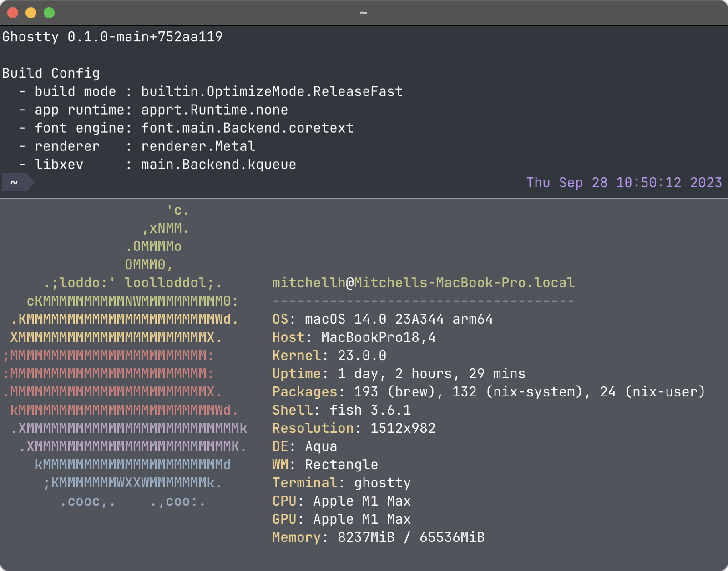This screenshot has height=571, width=728.
Task: Click the Shell fish 3.6.1 line
Action: [341, 410]
